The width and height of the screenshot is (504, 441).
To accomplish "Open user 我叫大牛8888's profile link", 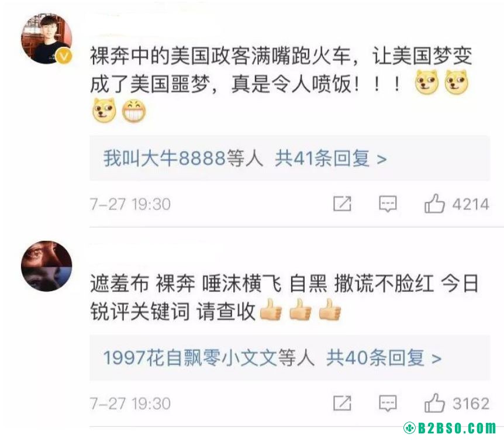I will 164,159.
